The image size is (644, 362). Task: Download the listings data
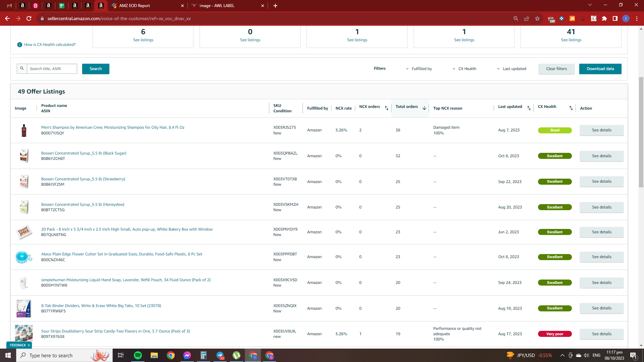pos(600,69)
